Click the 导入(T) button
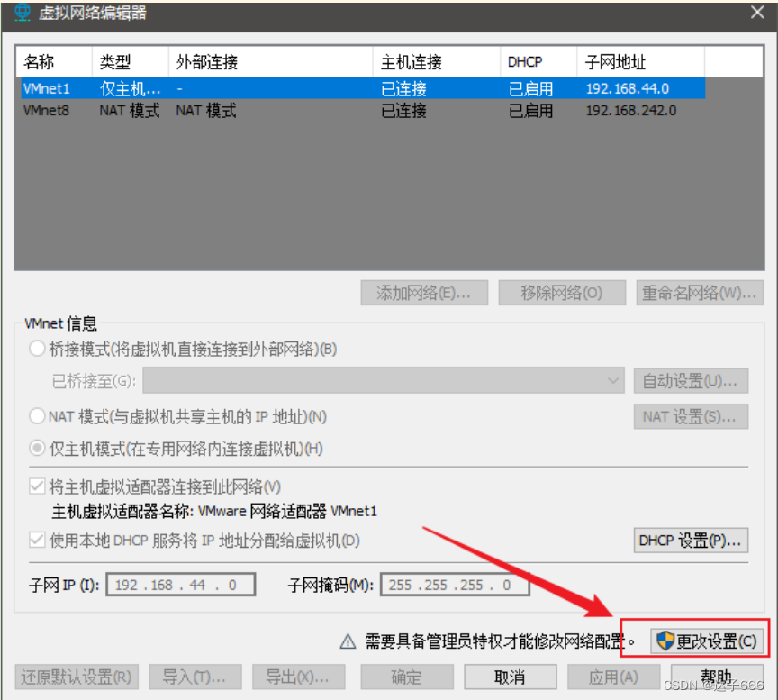The height and width of the screenshot is (700, 778). [x=195, y=677]
